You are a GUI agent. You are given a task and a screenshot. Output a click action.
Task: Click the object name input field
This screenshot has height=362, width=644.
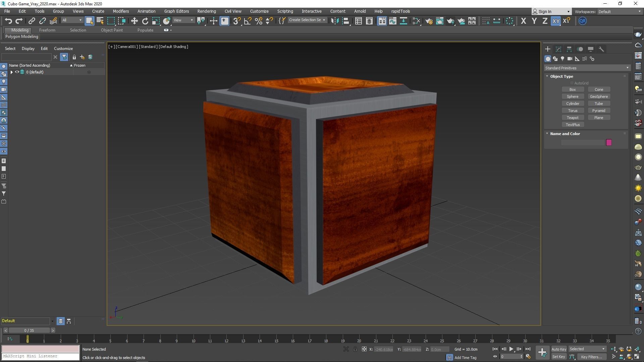point(583,143)
